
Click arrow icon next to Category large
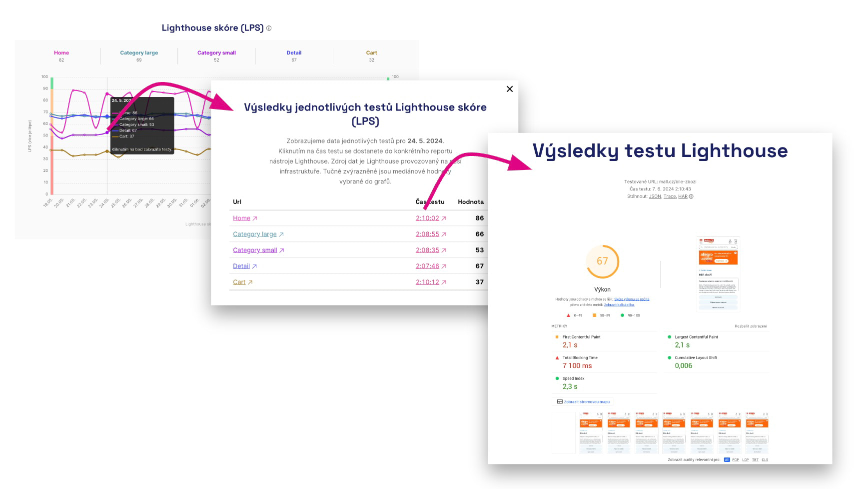pos(281,234)
